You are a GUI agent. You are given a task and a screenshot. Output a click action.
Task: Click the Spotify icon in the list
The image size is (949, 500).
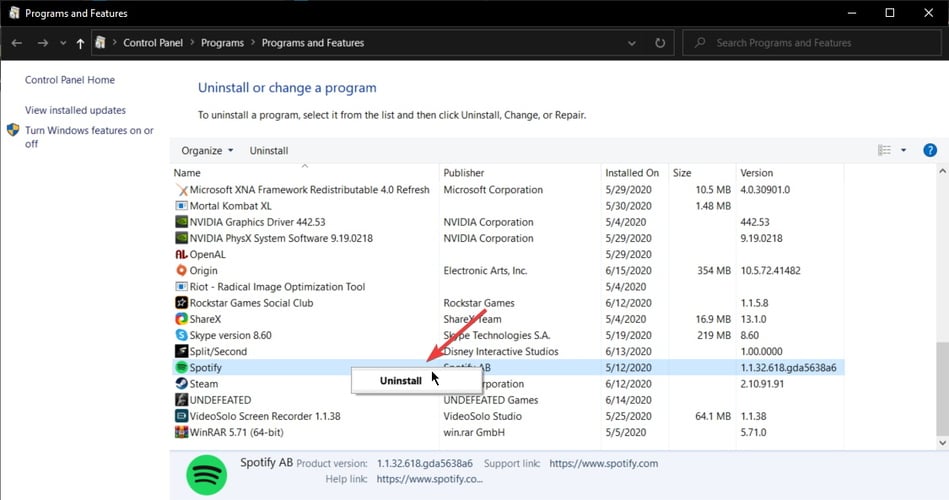coord(181,367)
